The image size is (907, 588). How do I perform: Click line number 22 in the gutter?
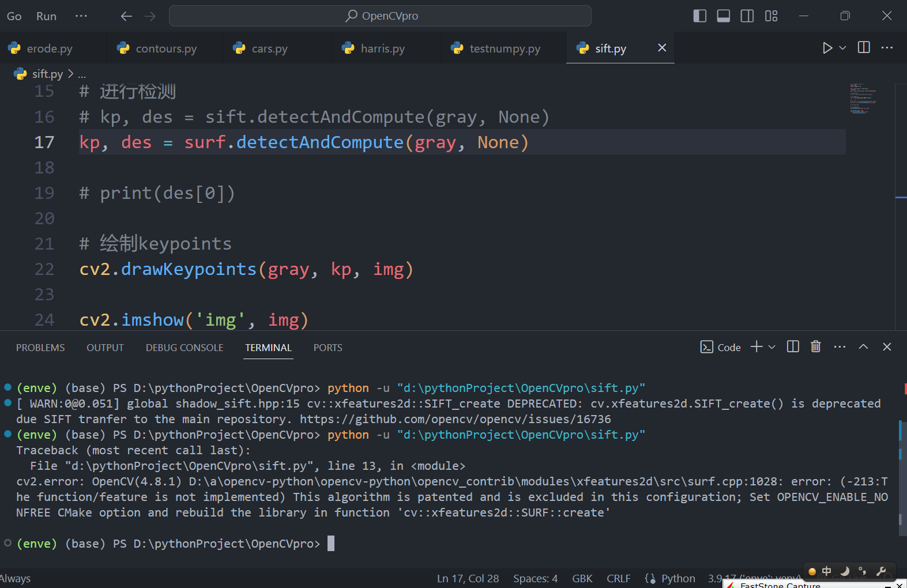point(44,269)
